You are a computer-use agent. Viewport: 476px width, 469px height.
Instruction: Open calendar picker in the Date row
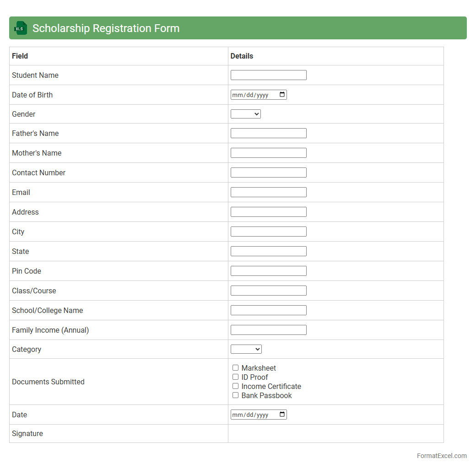click(x=282, y=415)
